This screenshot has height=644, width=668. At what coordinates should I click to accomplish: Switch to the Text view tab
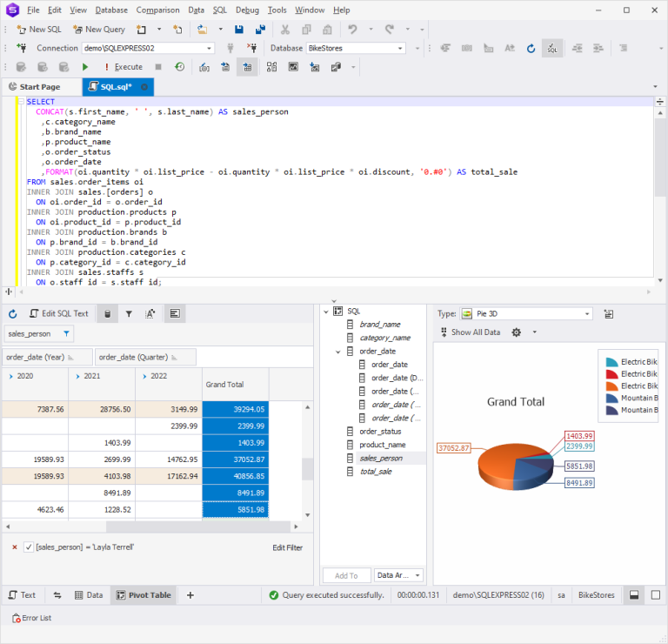22,595
